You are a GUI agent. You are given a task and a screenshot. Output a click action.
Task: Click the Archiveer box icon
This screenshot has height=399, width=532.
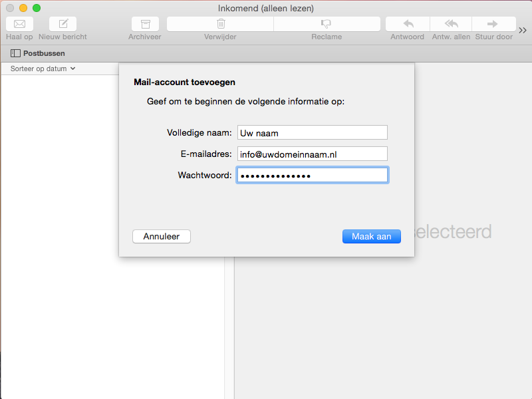point(145,24)
